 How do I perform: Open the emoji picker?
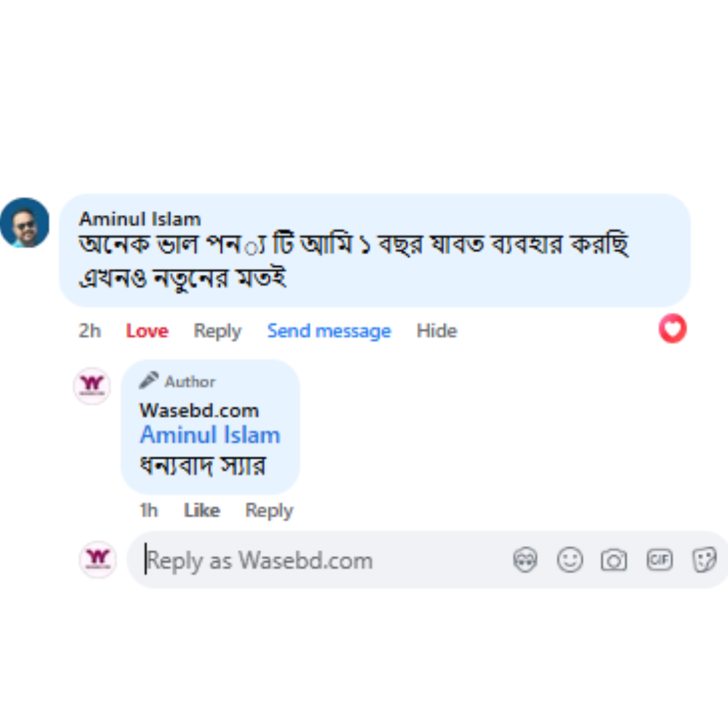pos(570,560)
